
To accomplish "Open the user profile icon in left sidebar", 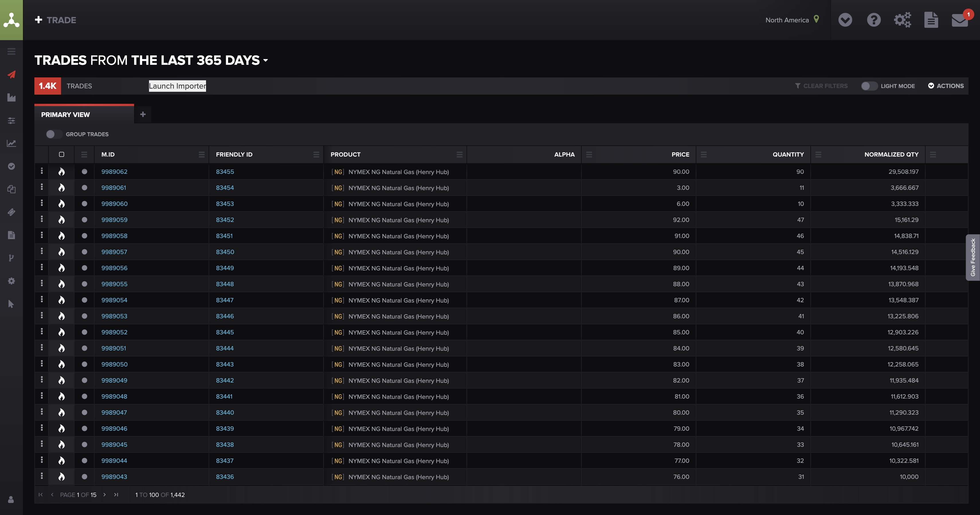I will (11, 500).
